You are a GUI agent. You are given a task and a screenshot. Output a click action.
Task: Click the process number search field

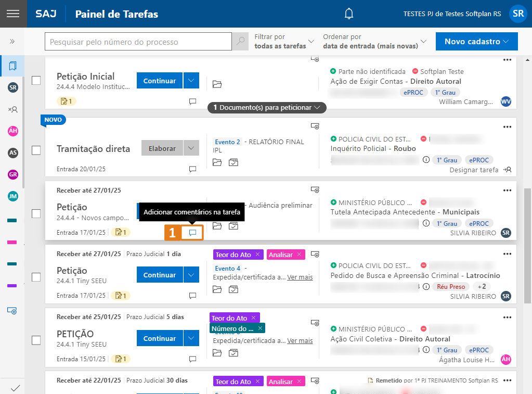coord(138,42)
